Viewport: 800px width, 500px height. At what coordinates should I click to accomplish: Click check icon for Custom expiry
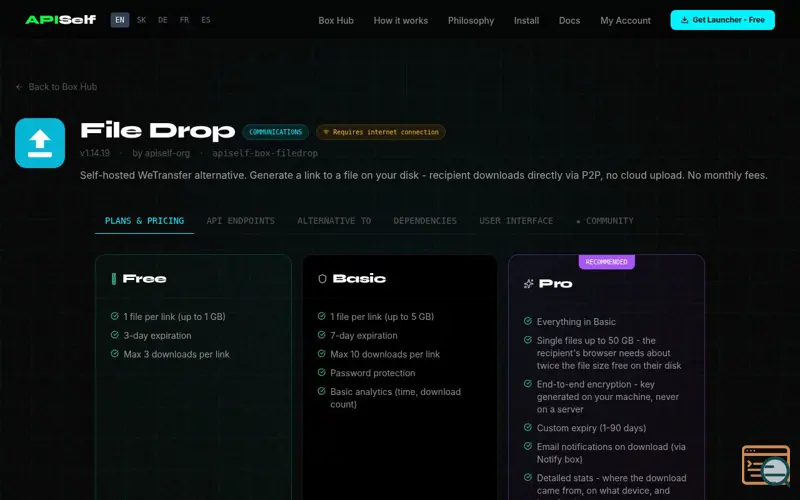528,427
